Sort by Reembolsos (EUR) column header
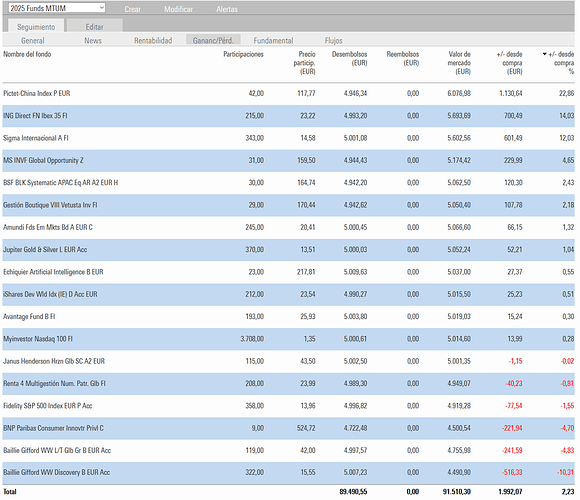The image size is (580, 500). (403, 58)
